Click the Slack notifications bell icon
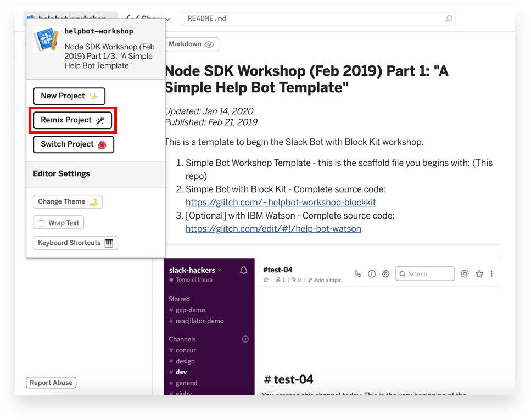531x420 pixels. click(243, 270)
